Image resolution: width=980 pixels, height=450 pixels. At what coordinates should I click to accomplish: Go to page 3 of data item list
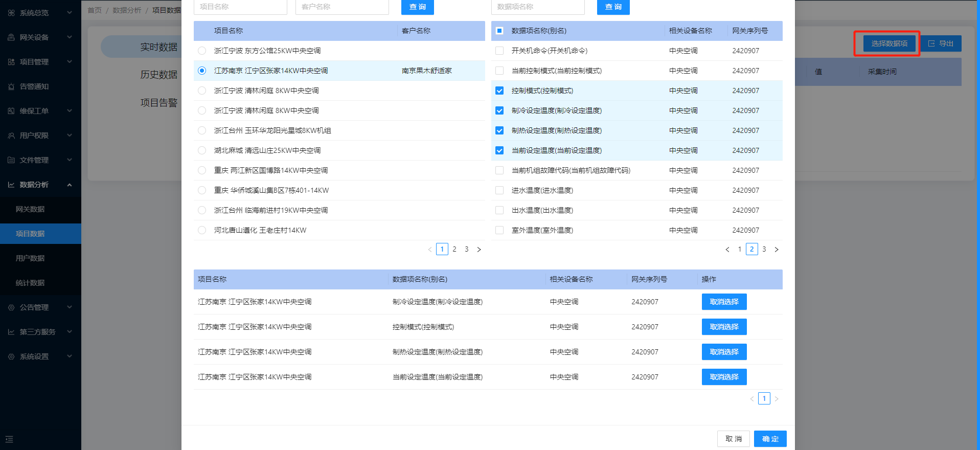[764, 250]
